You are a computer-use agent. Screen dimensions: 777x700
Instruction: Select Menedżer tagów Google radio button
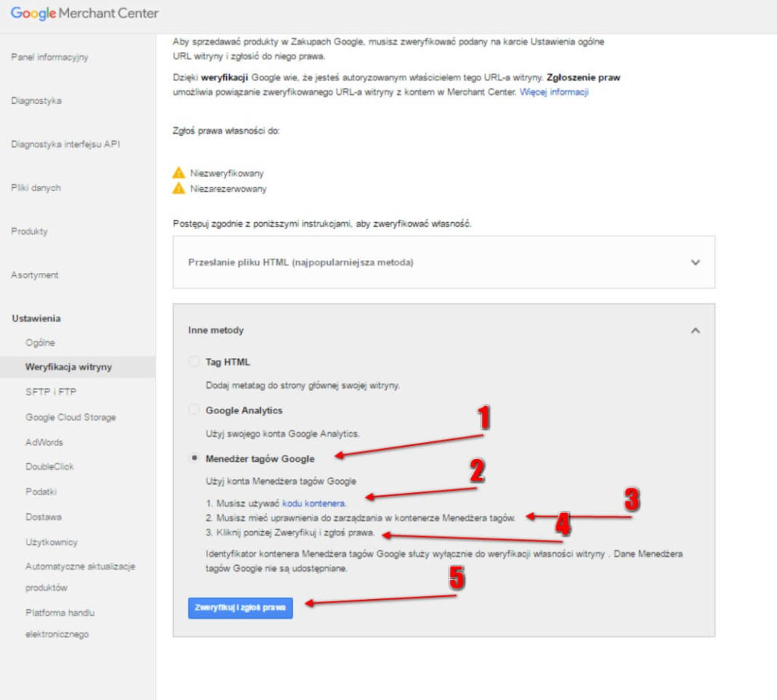pyautogui.click(x=194, y=458)
